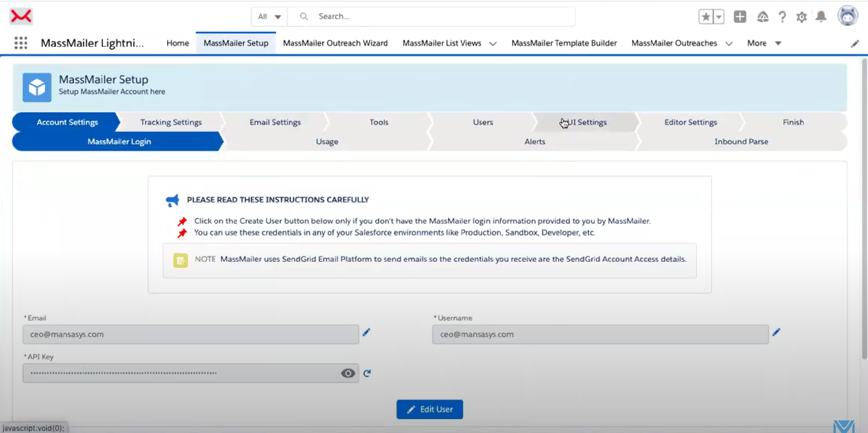
Task: Click the edit navigation pencil icon
Action: point(855,44)
